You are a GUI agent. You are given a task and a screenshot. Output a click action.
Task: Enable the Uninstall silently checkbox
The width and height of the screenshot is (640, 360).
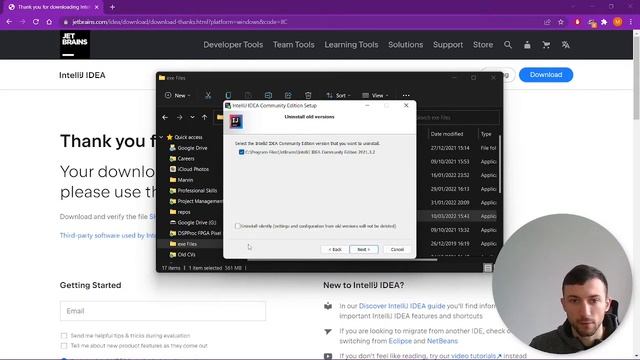[x=238, y=226]
